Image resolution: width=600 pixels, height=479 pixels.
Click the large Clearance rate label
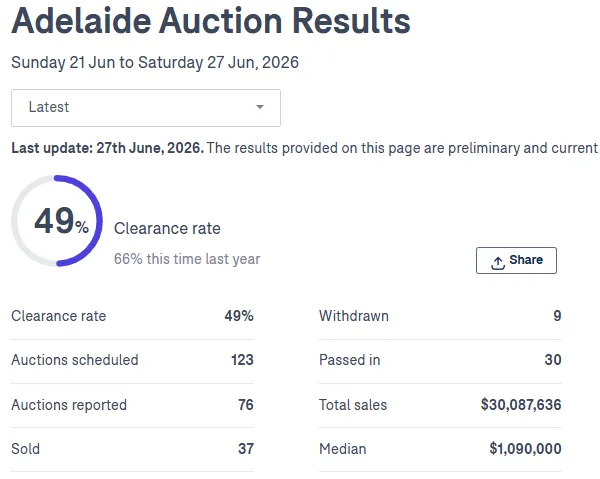pyautogui.click(x=167, y=228)
